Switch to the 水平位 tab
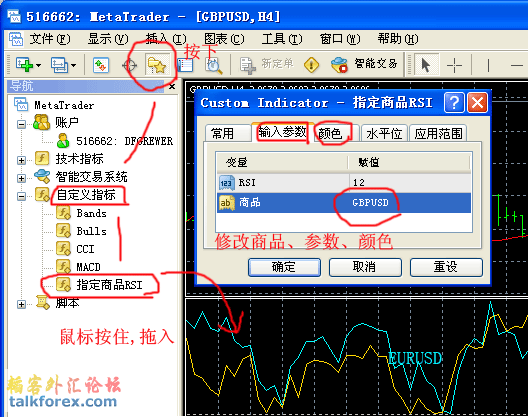528x417 pixels. click(x=384, y=133)
